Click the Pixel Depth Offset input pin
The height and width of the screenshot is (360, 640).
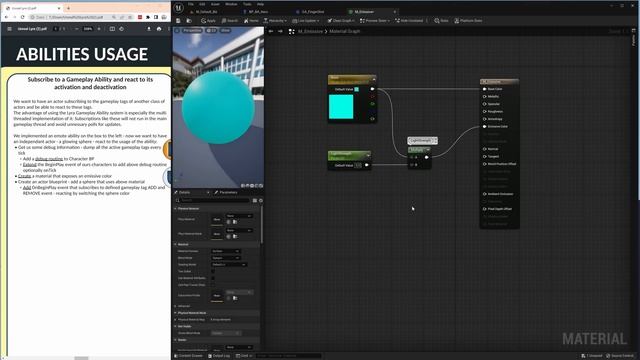pyautogui.click(x=484, y=209)
